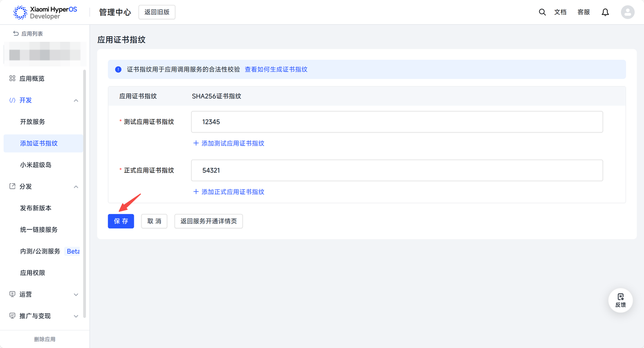Click the Xiaomi HyperOS Developer logo
644x348 pixels.
pos(45,13)
